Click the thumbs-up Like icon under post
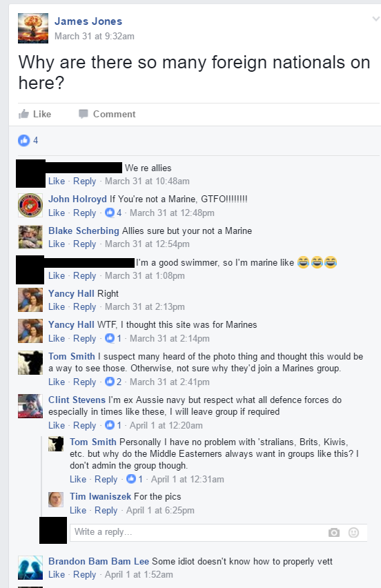The height and width of the screenshot is (588, 381). (23, 114)
